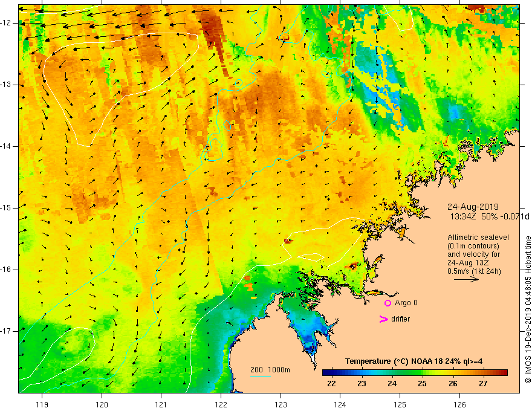Click the temperature color bar at 23 degrees
This screenshot has width=532, height=411.
362,373
